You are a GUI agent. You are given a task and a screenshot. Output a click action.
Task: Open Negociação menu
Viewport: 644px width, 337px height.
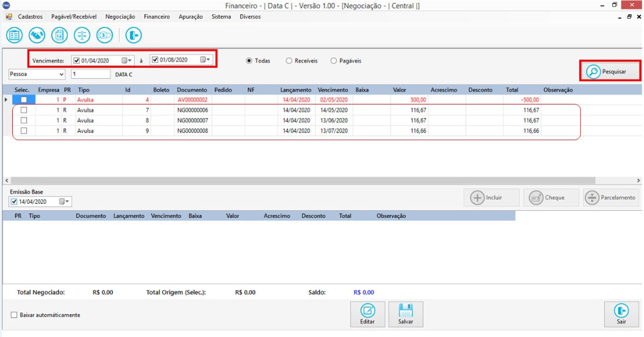(x=120, y=17)
